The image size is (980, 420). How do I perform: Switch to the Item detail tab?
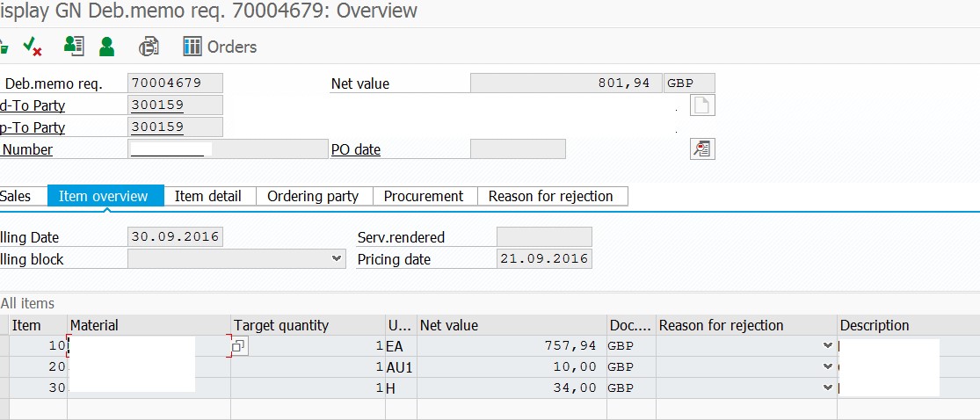click(x=207, y=196)
